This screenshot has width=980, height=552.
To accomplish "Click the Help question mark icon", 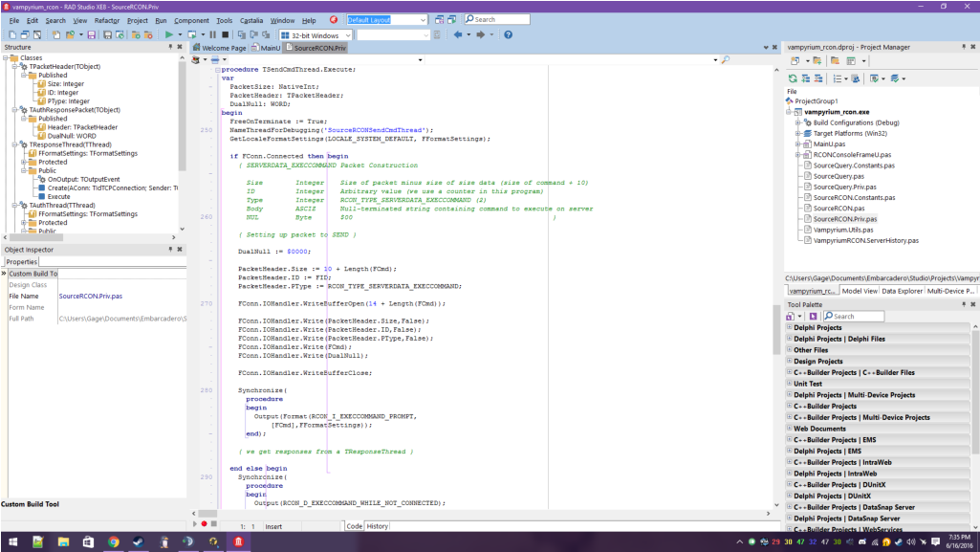I will [508, 35].
